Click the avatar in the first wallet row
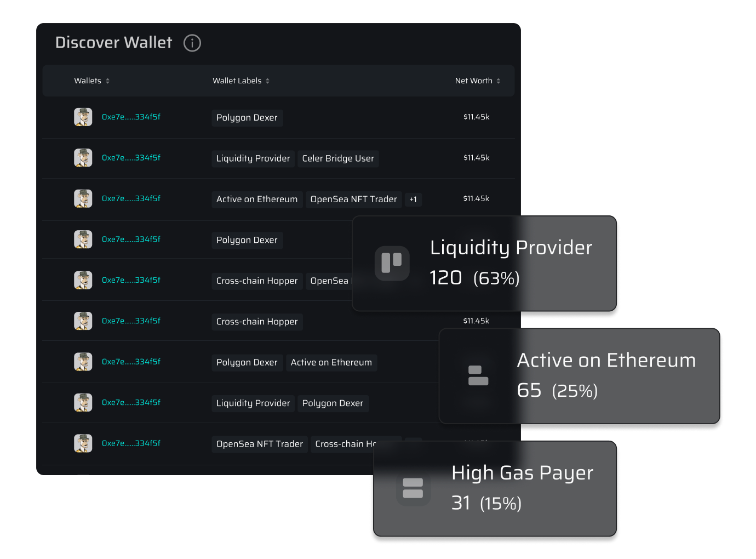The width and height of the screenshot is (756, 559). click(x=83, y=117)
